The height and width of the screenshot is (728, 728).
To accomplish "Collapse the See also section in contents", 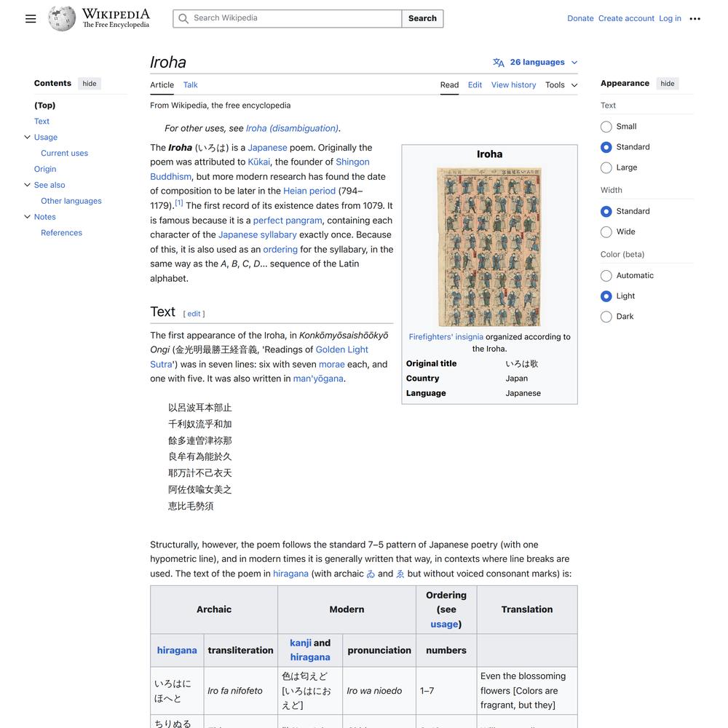I will (x=27, y=185).
